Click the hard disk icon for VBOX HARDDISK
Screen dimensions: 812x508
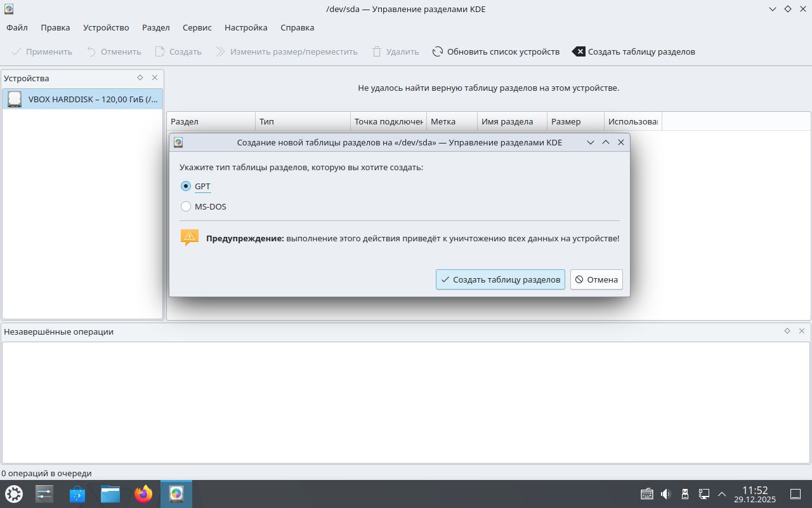(15, 99)
